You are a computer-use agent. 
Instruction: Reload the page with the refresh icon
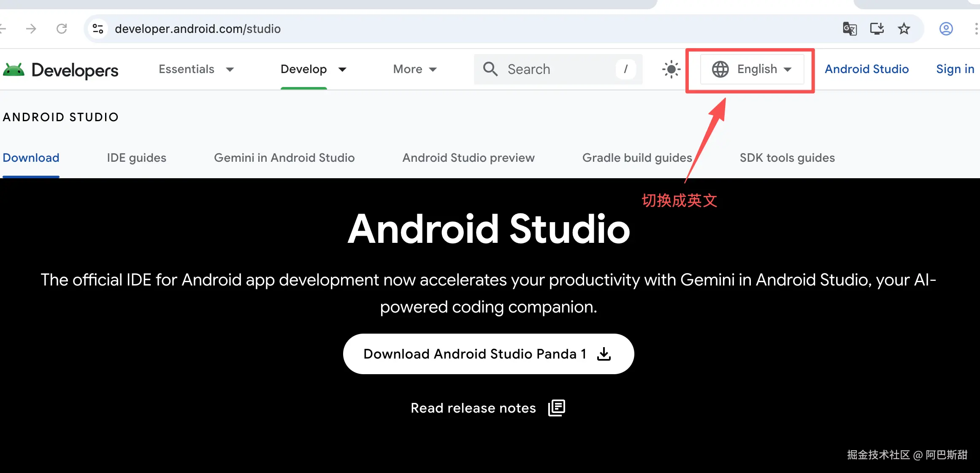click(62, 29)
